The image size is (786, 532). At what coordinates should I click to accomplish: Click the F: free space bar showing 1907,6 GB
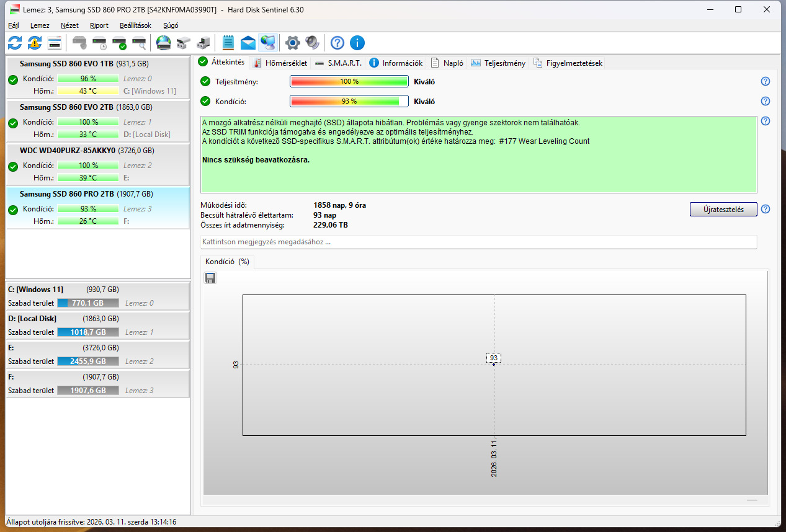click(x=88, y=391)
